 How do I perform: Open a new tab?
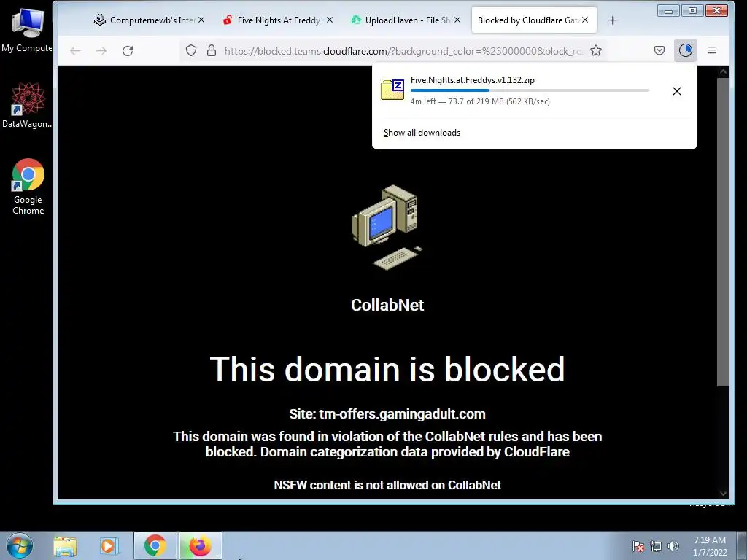613,20
